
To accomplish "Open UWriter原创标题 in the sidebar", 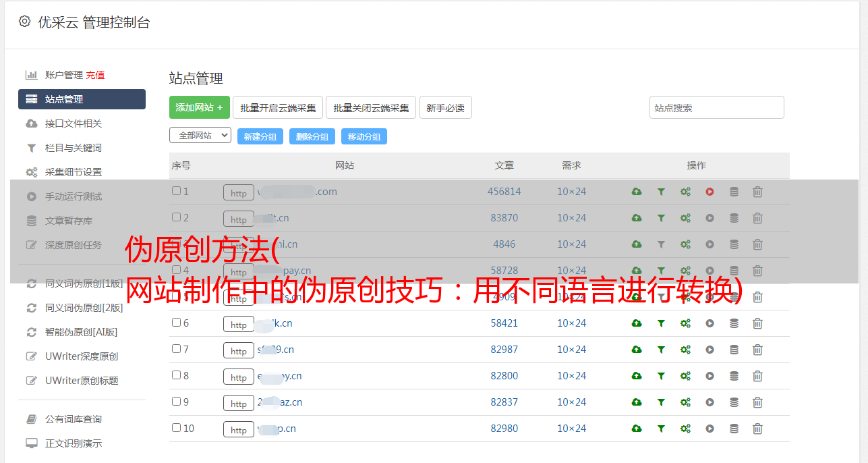I will (82, 381).
